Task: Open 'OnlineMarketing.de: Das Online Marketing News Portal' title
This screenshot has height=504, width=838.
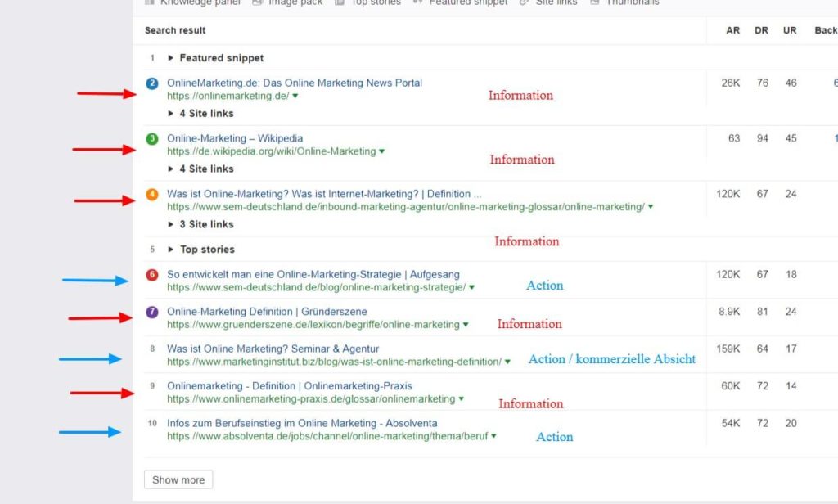Action: [295, 83]
